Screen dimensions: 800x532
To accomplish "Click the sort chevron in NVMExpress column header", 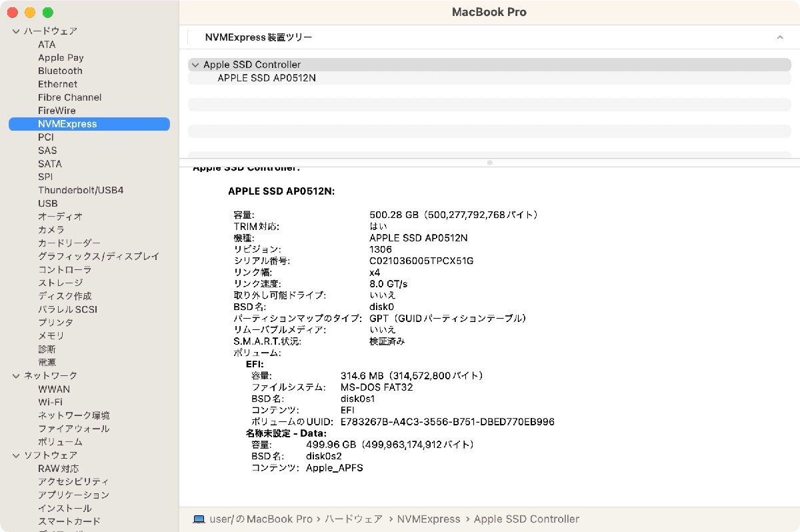I will (x=779, y=37).
